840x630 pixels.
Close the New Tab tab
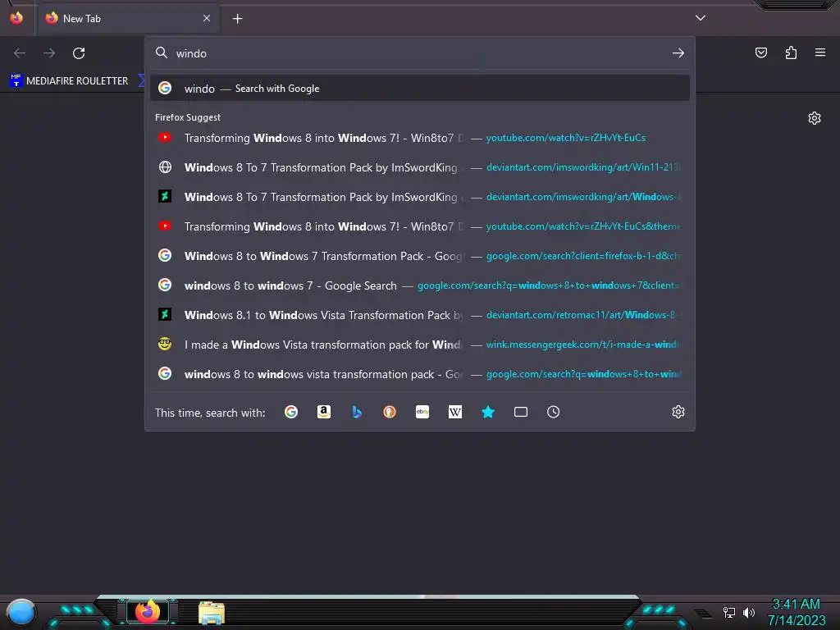(207, 18)
